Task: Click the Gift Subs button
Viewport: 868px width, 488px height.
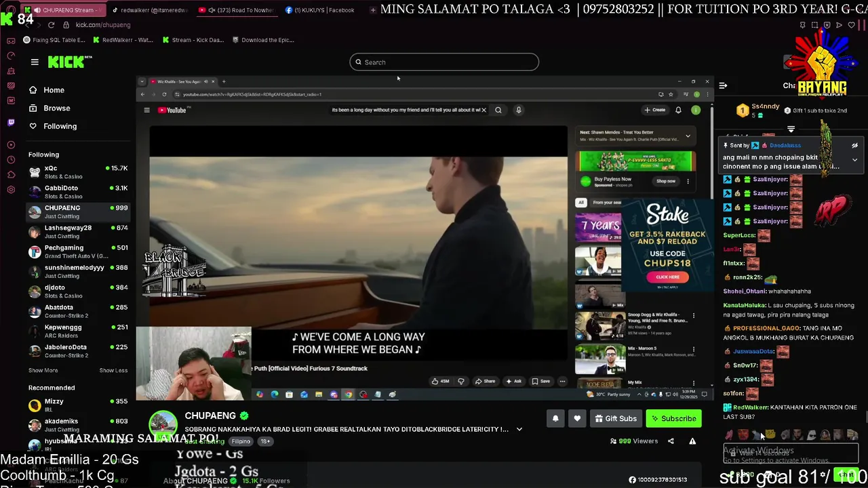Action: (x=616, y=419)
